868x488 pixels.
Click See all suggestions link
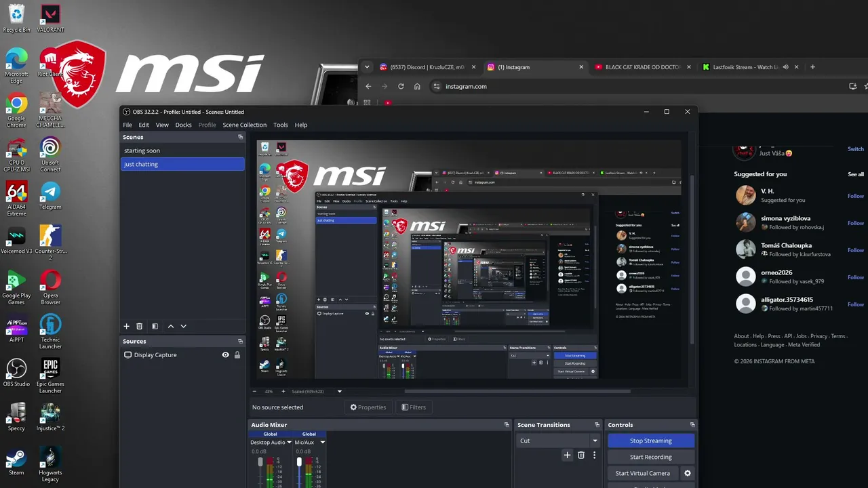tap(856, 174)
